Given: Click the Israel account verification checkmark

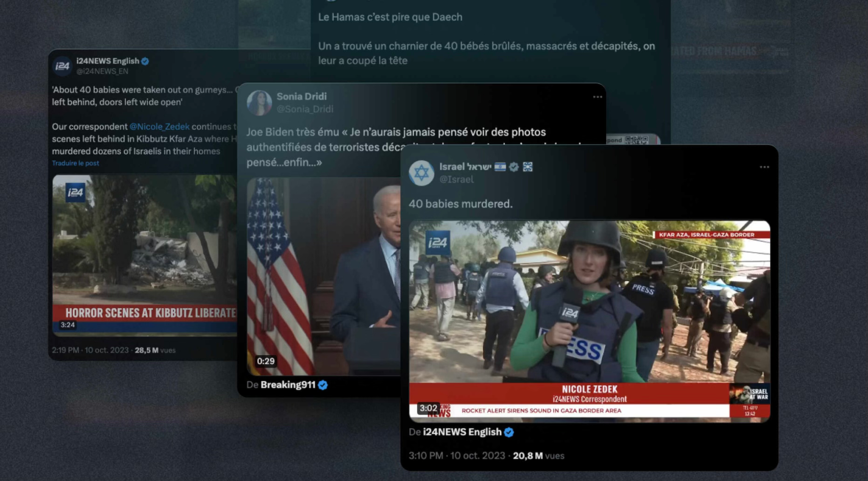Looking at the screenshot, I should [514, 167].
